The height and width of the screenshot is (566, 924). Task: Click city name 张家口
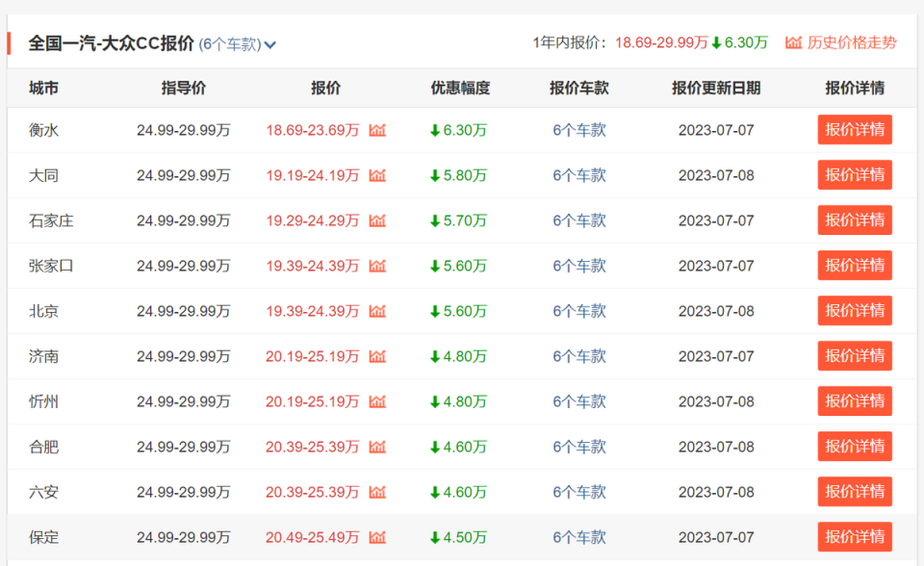(51, 266)
